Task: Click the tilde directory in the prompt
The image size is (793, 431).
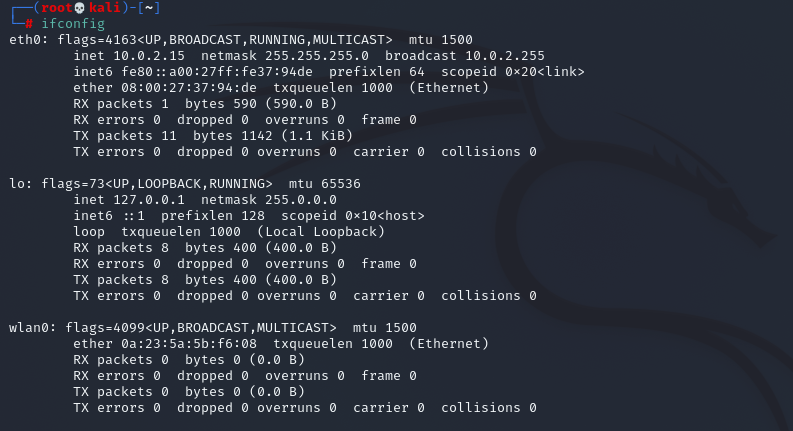Action: [150, 8]
